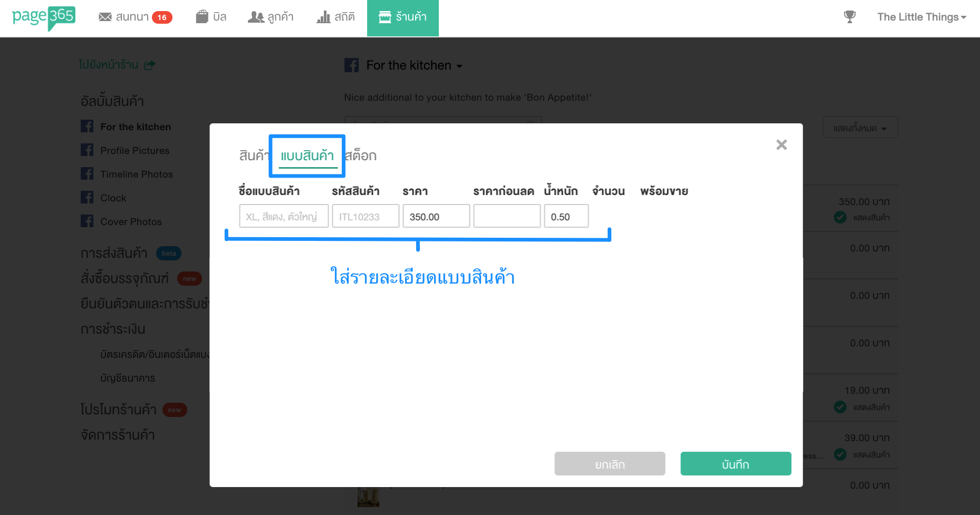Click the empty pre-discount price field

click(507, 216)
